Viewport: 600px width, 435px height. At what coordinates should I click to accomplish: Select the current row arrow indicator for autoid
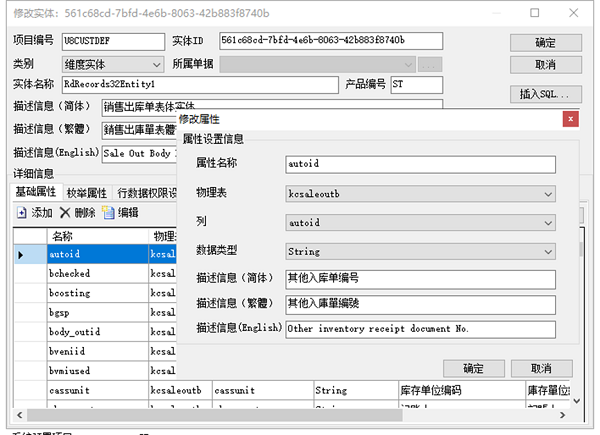pyautogui.click(x=21, y=254)
